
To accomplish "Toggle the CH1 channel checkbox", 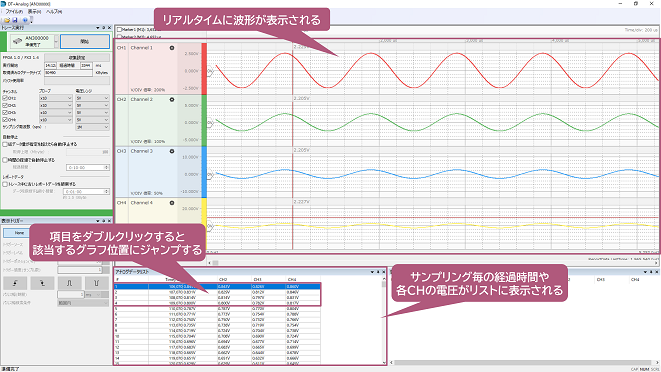I will click(5, 98).
